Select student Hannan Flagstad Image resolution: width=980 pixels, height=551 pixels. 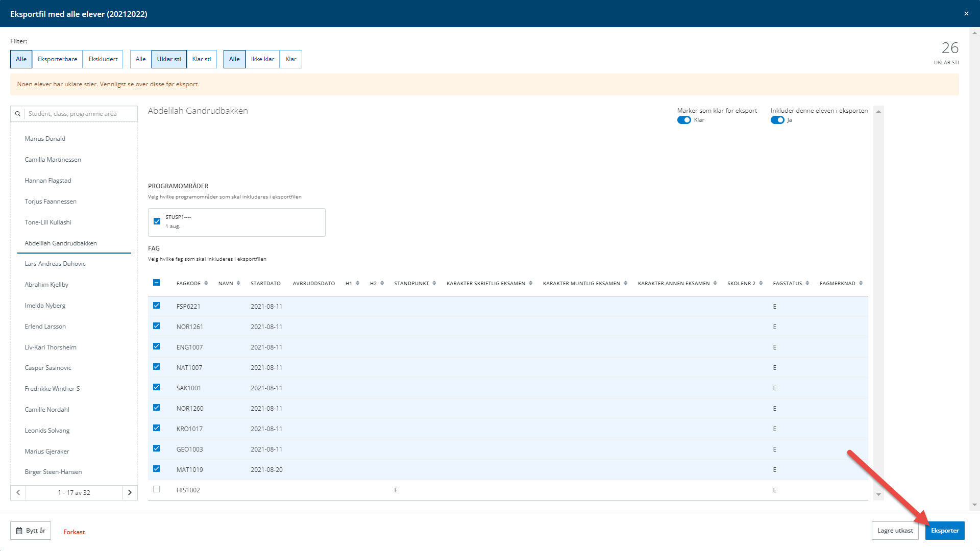pyautogui.click(x=48, y=181)
